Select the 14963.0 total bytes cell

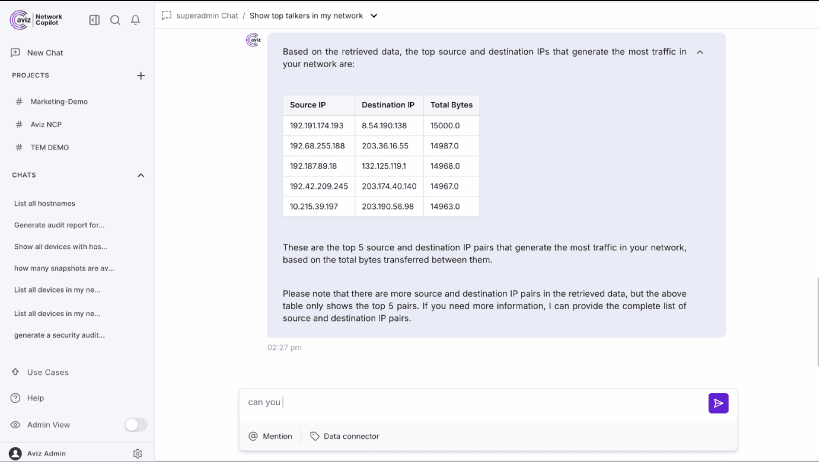coord(451,207)
